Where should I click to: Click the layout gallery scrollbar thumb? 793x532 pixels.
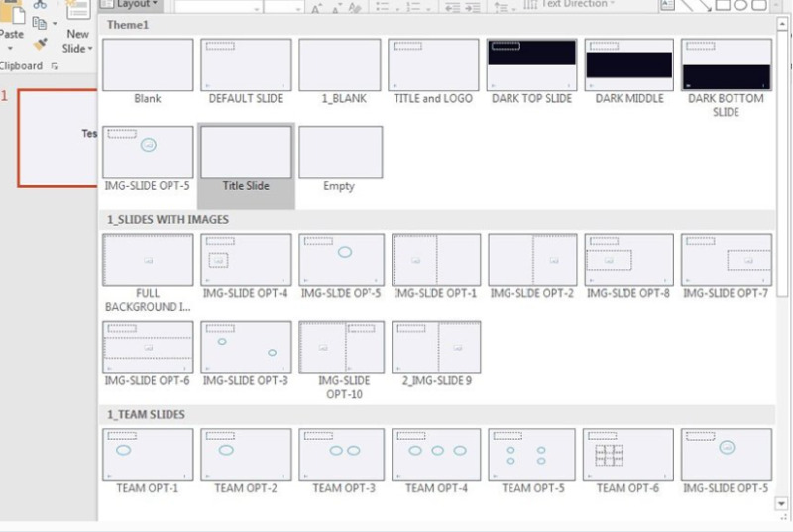[782, 164]
